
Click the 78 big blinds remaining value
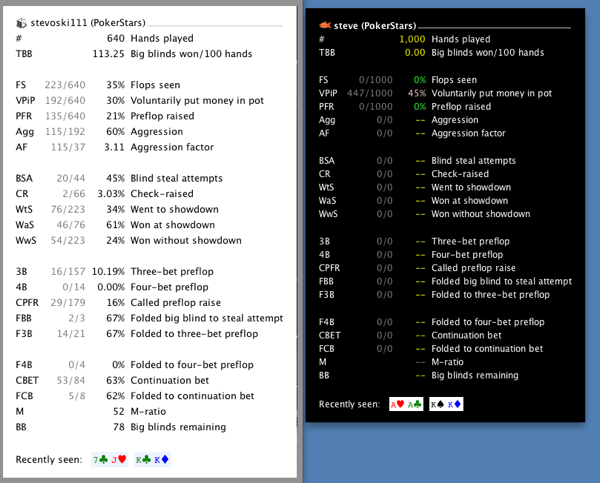click(x=119, y=427)
